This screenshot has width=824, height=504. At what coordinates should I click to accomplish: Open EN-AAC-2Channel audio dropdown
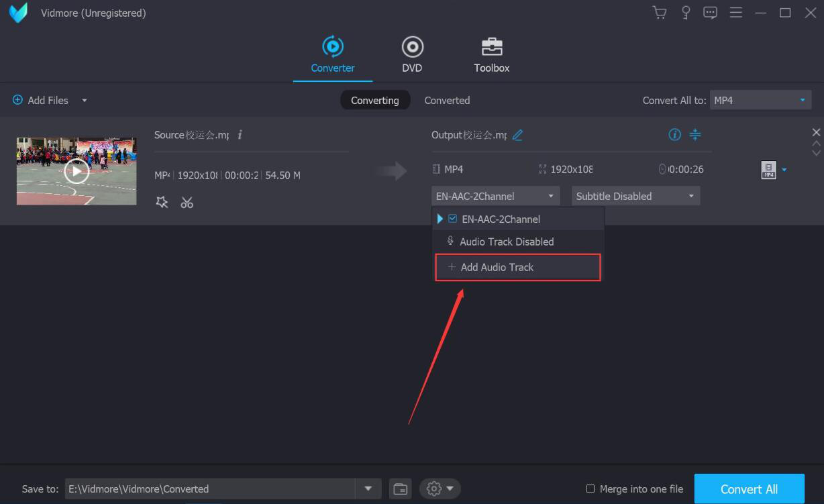pos(496,196)
